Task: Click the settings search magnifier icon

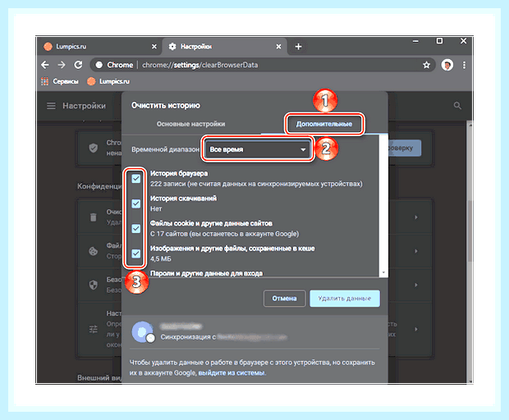Action: coord(457,106)
